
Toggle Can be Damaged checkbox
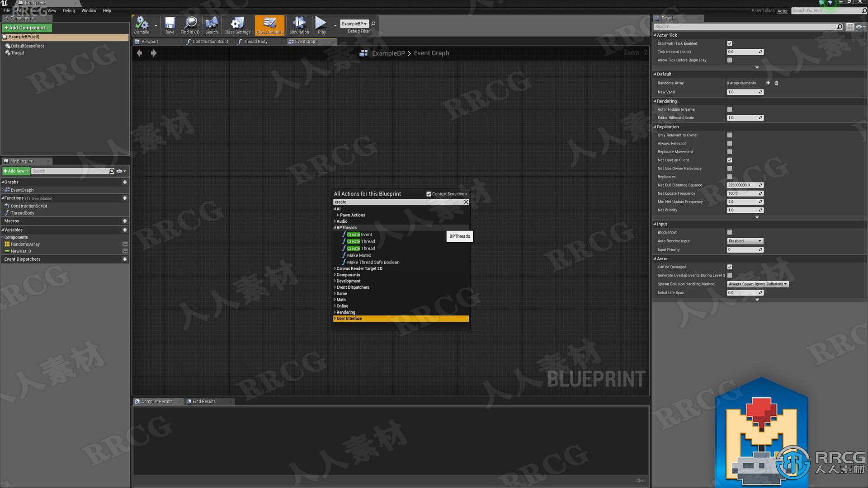point(730,267)
